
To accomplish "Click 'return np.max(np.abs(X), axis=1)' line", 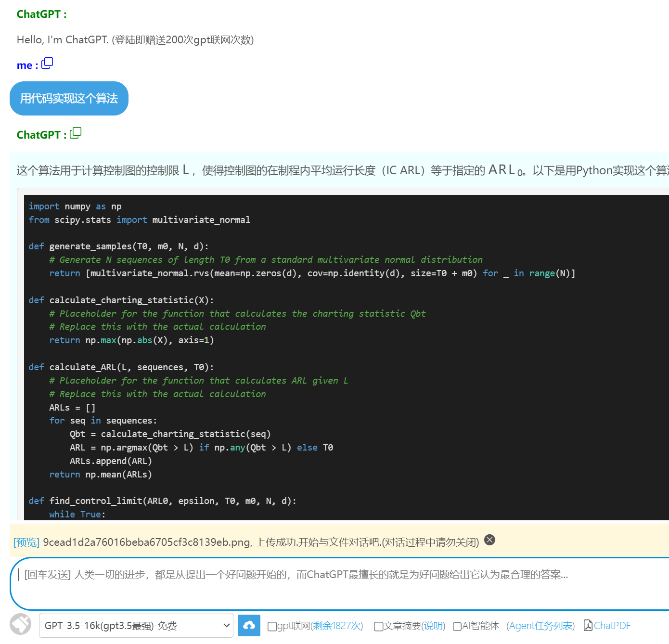I will [x=131, y=340].
